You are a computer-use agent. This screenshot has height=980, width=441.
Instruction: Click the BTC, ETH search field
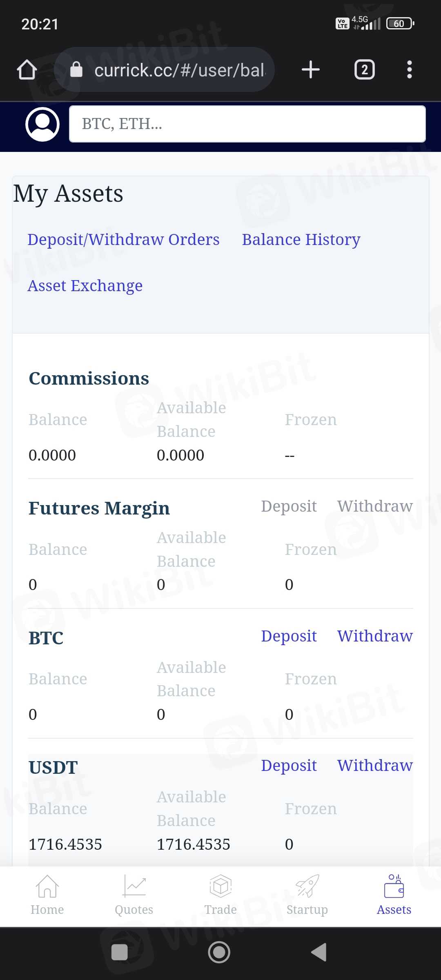tap(247, 124)
